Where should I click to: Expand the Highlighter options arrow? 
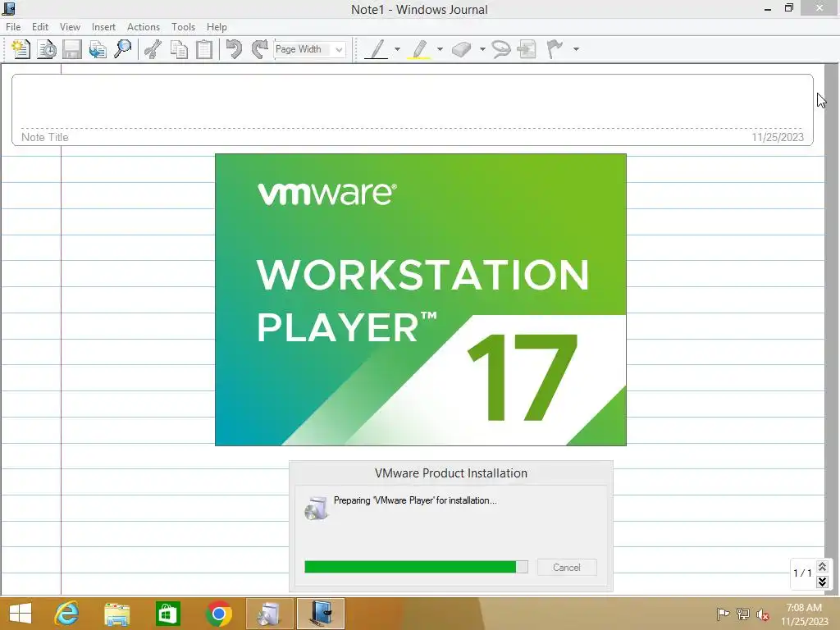coord(440,49)
